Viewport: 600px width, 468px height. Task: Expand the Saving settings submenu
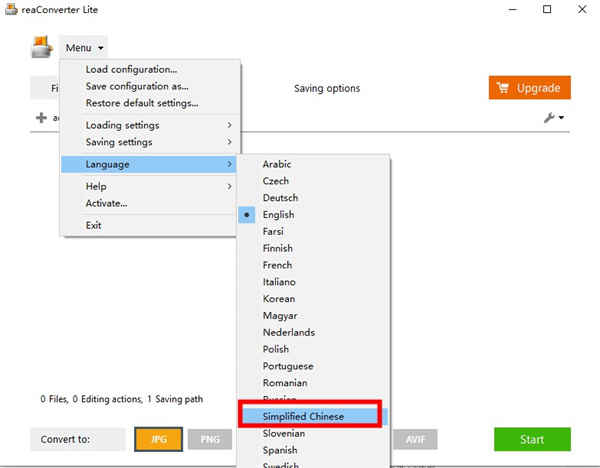[x=149, y=142]
